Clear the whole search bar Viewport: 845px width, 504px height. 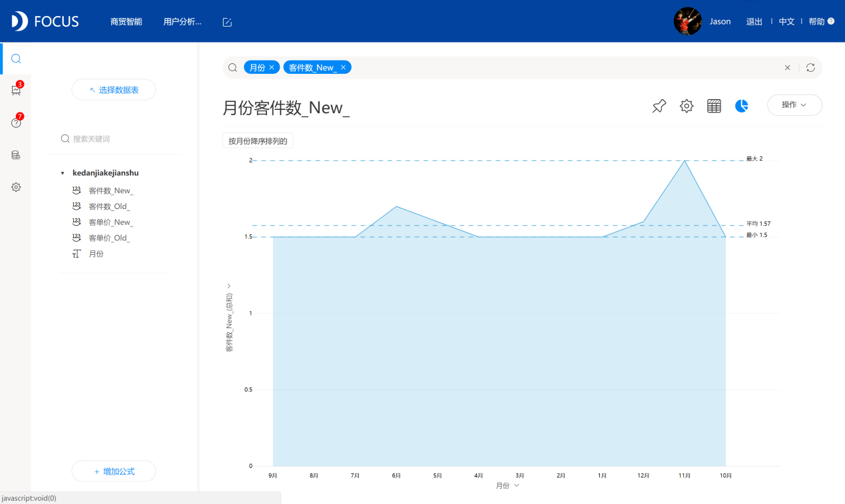click(x=788, y=68)
